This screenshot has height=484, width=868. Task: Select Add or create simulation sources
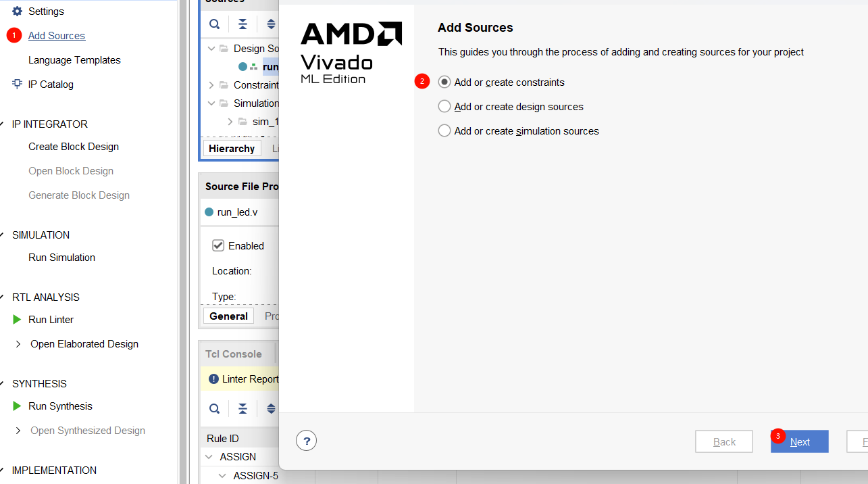pos(444,131)
